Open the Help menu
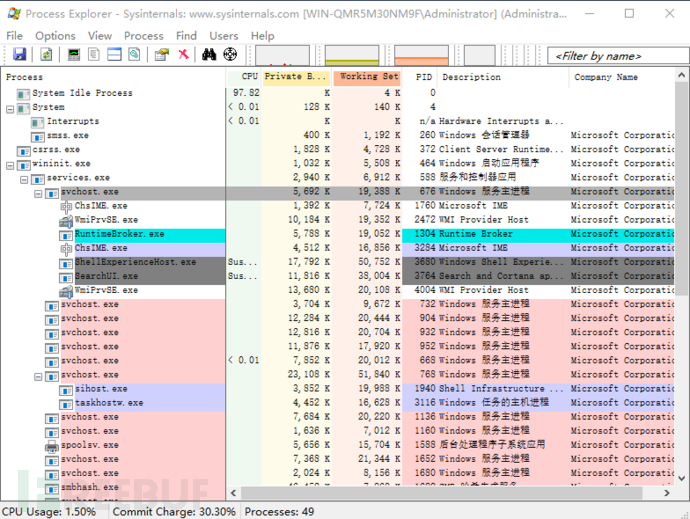This screenshot has width=690, height=519. coord(263,36)
